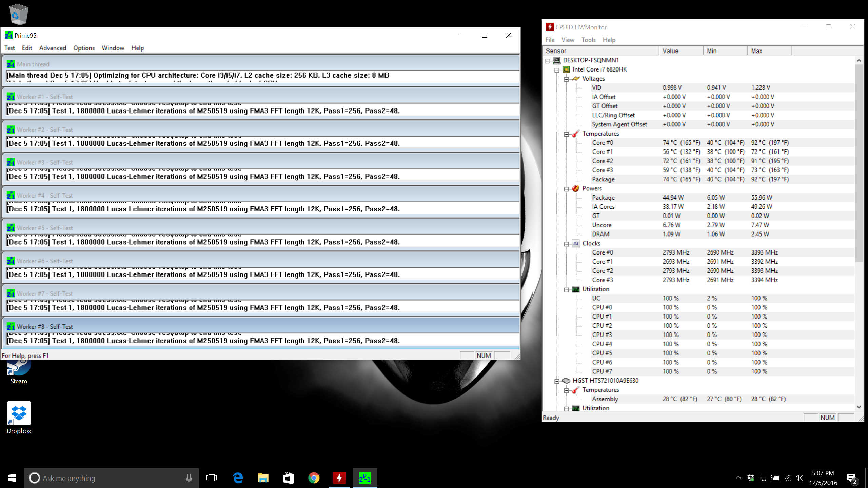Click the HGST hard drive icon
868x488 pixels.
[x=566, y=381]
